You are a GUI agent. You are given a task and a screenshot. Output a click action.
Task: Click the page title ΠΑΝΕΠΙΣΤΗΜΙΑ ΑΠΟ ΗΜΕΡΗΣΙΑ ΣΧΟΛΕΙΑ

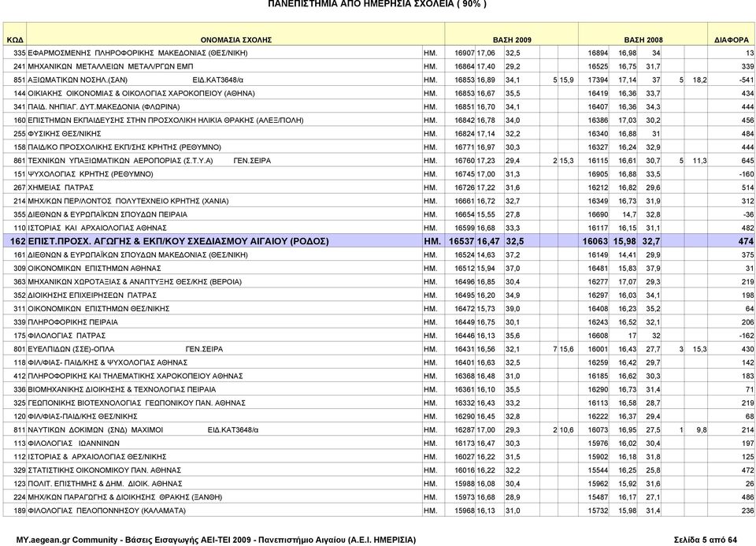[377, 4]
